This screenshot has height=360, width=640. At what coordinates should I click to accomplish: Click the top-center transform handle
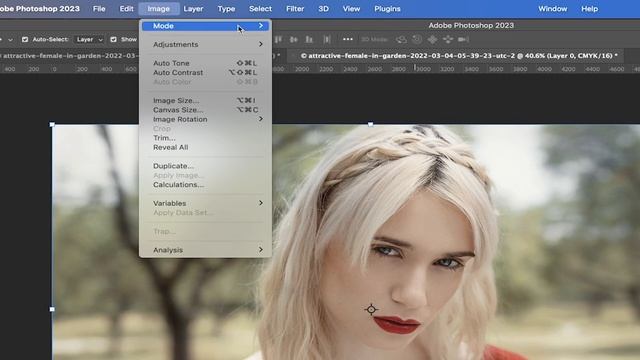tap(370, 124)
